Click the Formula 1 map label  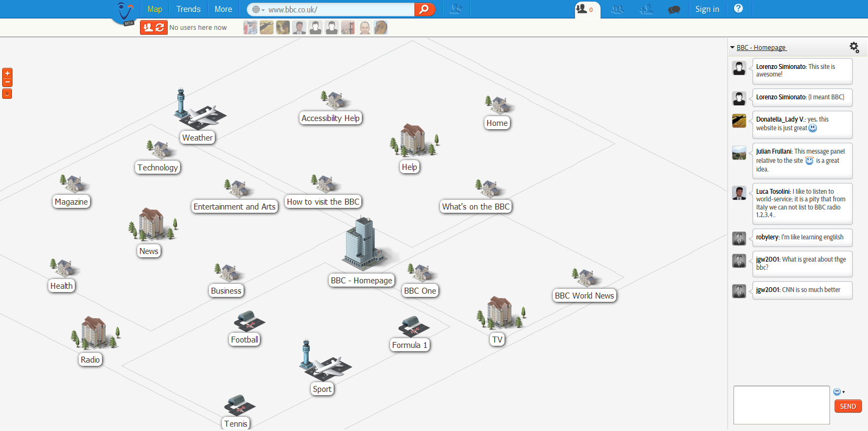(410, 345)
